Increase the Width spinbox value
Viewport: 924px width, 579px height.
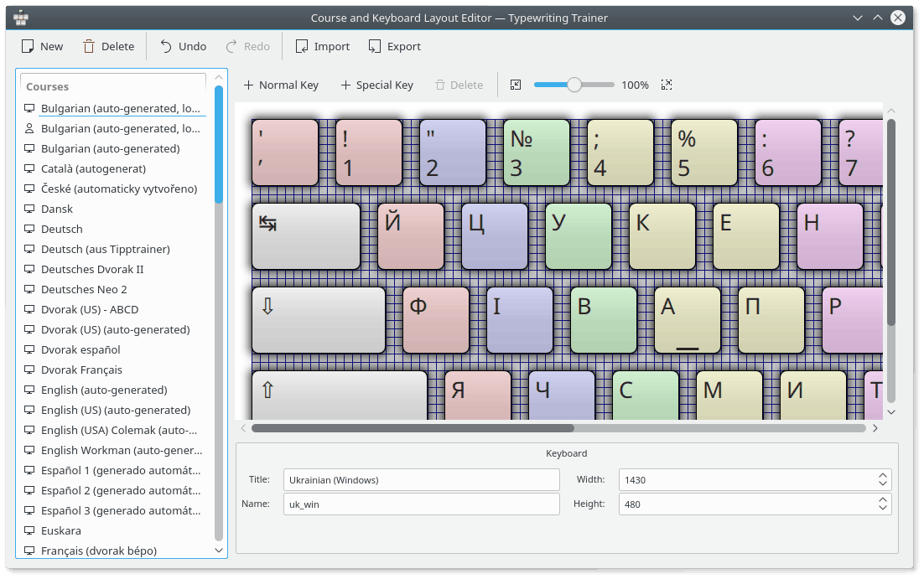tap(882, 475)
